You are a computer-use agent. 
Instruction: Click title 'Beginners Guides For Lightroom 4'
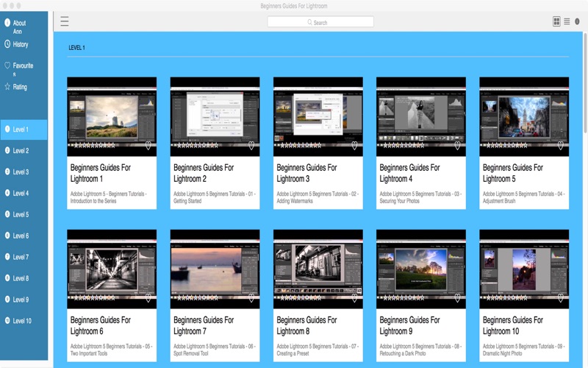coord(410,173)
